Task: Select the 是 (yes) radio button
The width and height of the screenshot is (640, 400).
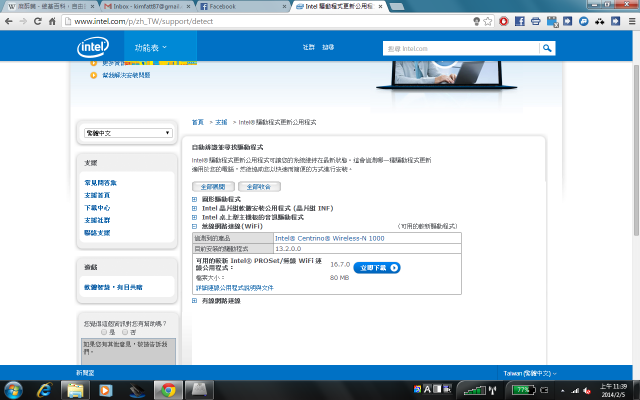Action: click(x=104, y=332)
